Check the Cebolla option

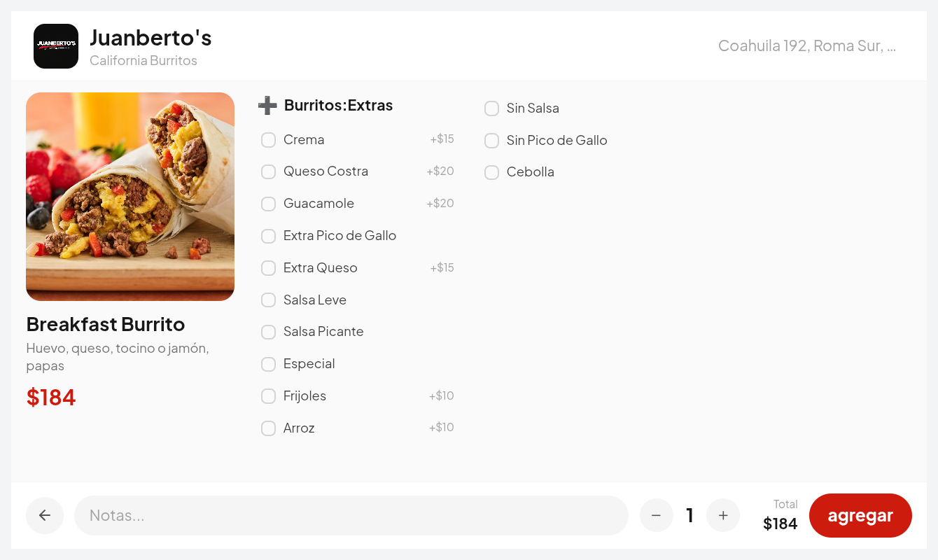[x=492, y=172]
